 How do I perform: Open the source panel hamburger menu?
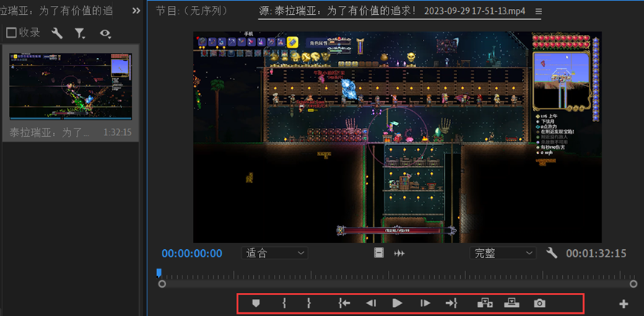click(539, 12)
